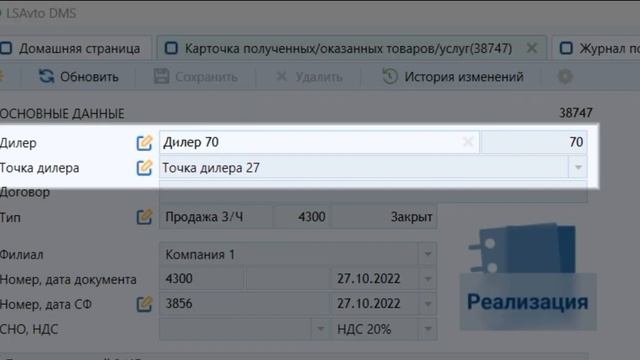
Task: Click the record number 38747 text
Action: pyautogui.click(x=576, y=113)
